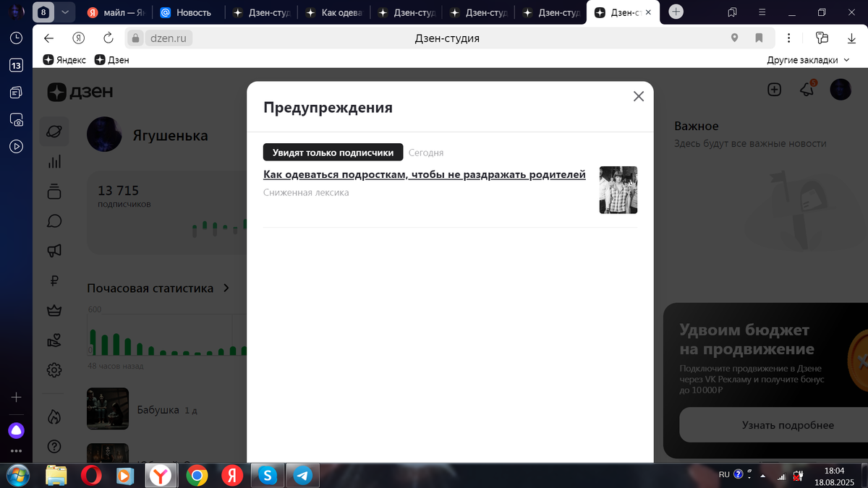Screen dimensions: 868x488
Task: Open channel avatar next to Ягушенька
Action: (x=104, y=134)
